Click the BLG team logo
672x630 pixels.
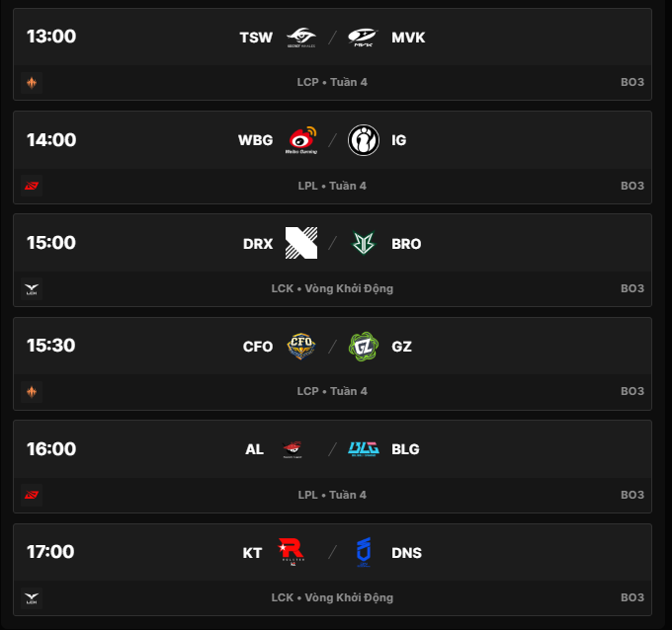pyautogui.click(x=363, y=449)
